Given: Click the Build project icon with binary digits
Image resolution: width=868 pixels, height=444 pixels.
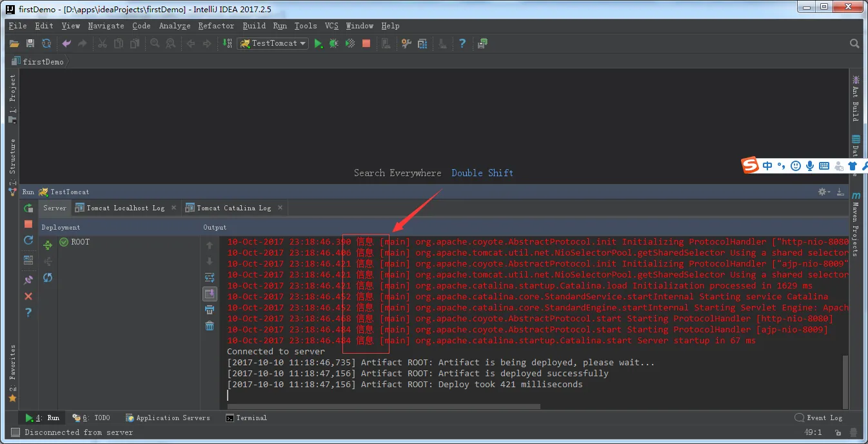Looking at the screenshot, I should point(227,43).
